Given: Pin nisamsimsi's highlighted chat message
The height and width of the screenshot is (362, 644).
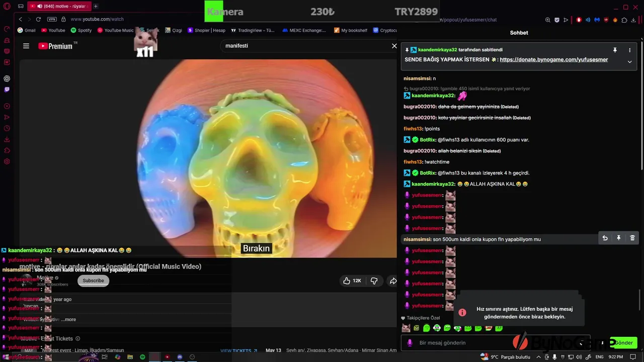Looking at the screenshot, I should tap(619, 238).
